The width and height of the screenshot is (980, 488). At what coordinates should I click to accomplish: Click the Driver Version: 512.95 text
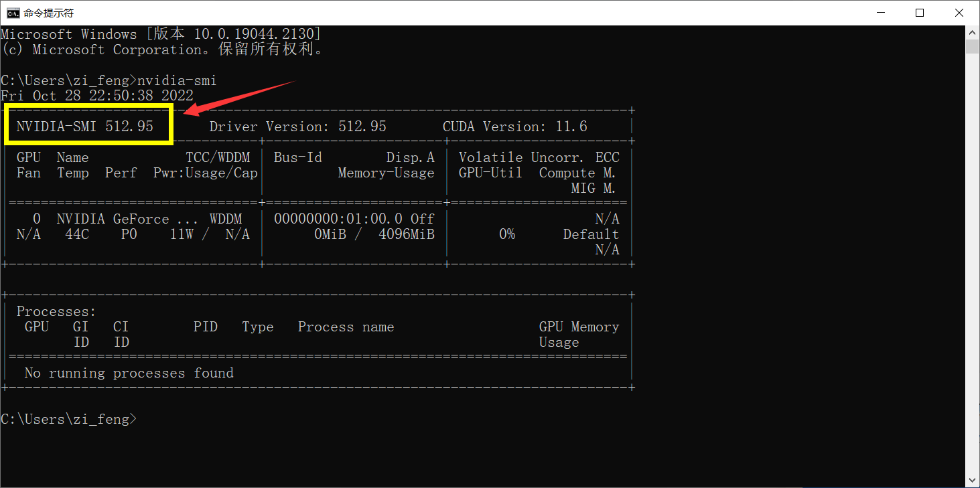pos(297,127)
